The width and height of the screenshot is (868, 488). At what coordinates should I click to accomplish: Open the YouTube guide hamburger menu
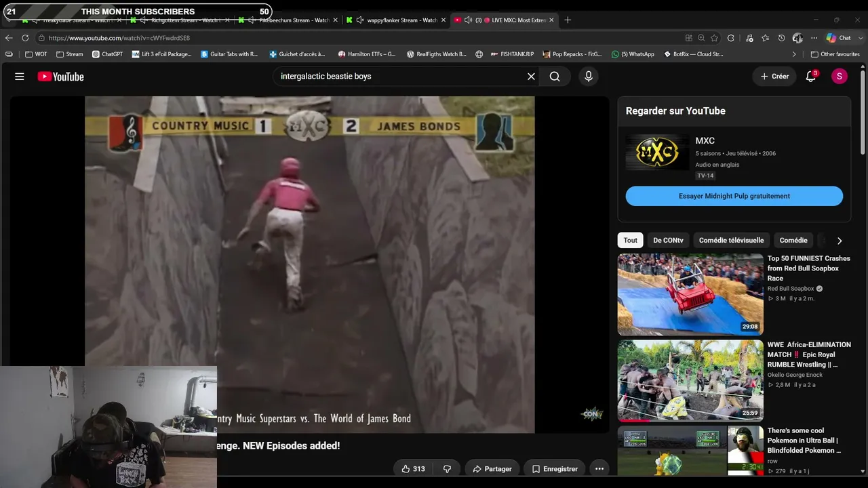20,77
